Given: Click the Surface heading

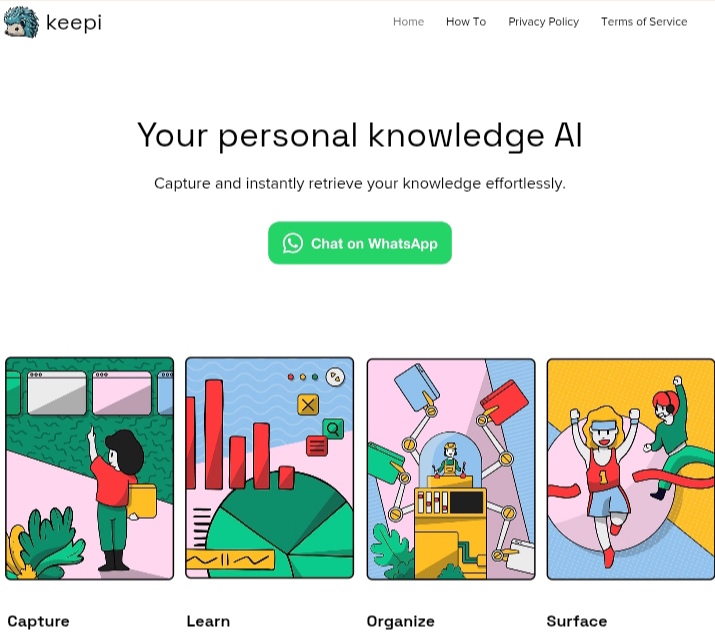Looking at the screenshot, I should (x=577, y=621).
